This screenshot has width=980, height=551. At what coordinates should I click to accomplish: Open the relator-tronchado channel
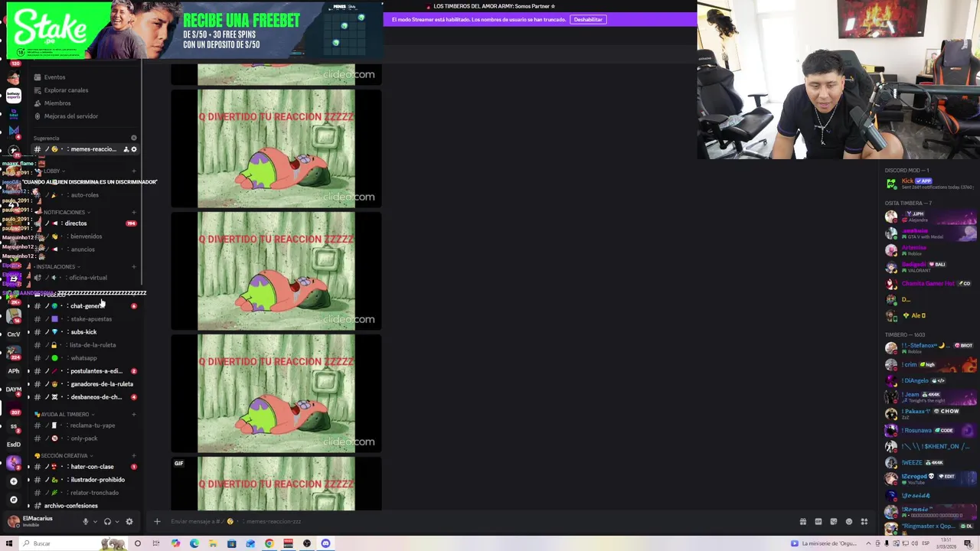pyautogui.click(x=84, y=493)
